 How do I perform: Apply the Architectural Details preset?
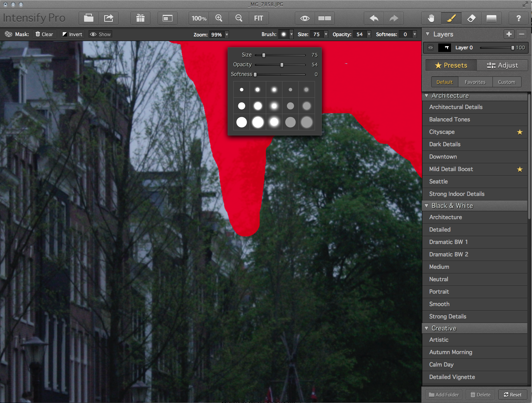click(x=475, y=107)
